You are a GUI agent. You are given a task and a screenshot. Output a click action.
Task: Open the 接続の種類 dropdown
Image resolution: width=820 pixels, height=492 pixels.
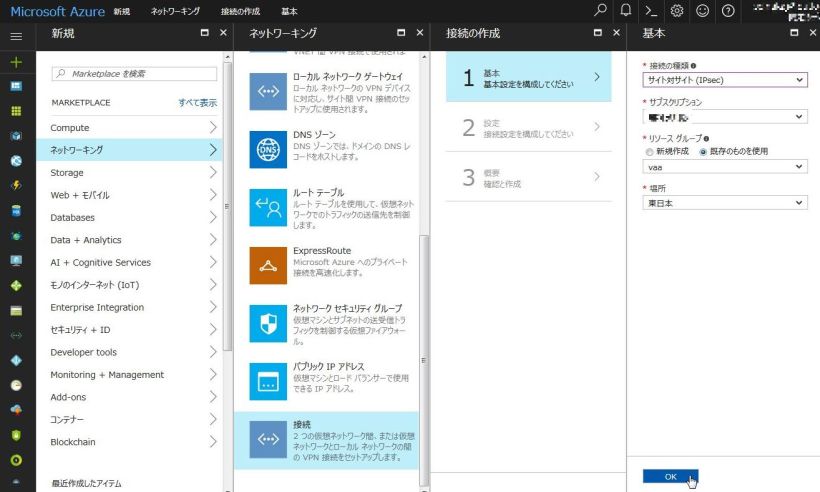[x=724, y=80]
